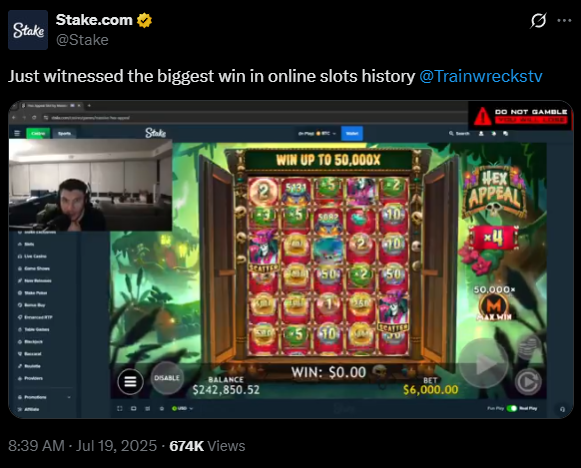Screen dimensions: 581x468
Task: Open the chat bubbles icon in Stake header
Action: click(x=505, y=133)
